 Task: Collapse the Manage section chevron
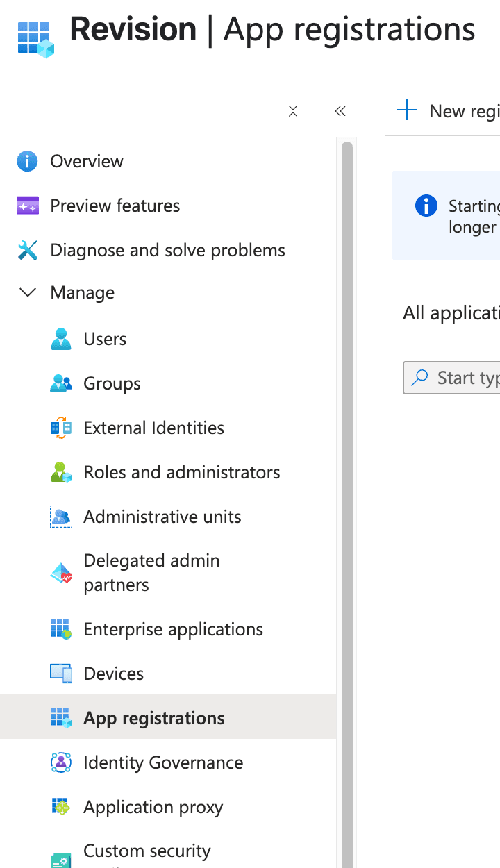(28, 292)
